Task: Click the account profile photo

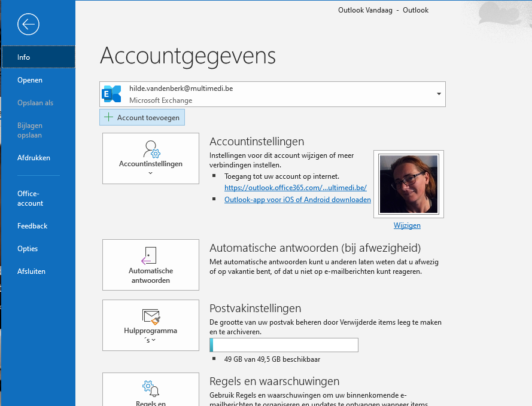Action: 409,184
